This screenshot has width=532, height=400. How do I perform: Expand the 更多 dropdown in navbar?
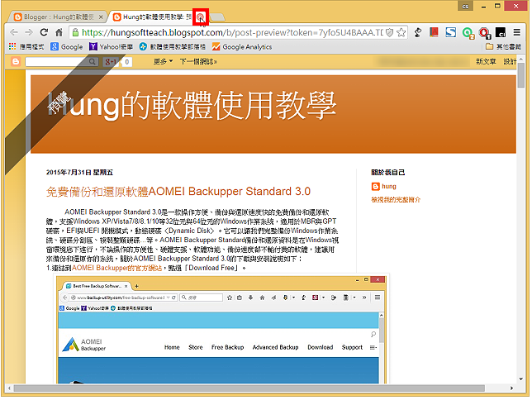[163, 61]
